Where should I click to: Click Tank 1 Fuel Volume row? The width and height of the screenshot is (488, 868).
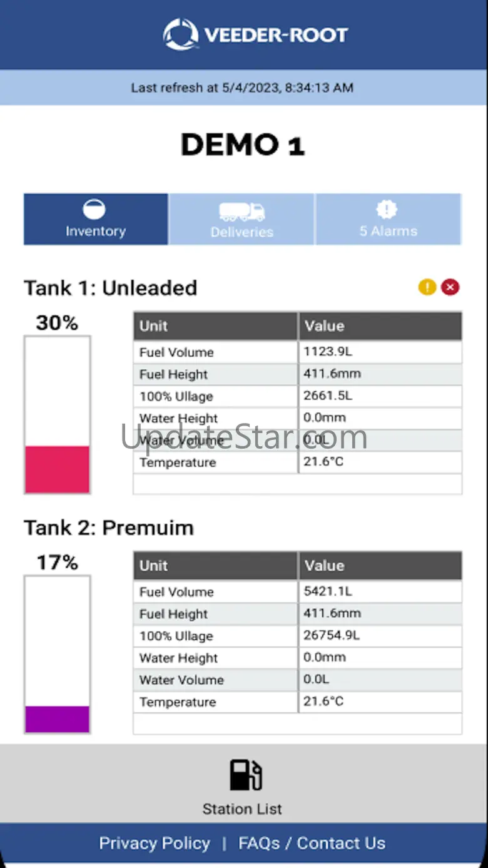point(297,352)
